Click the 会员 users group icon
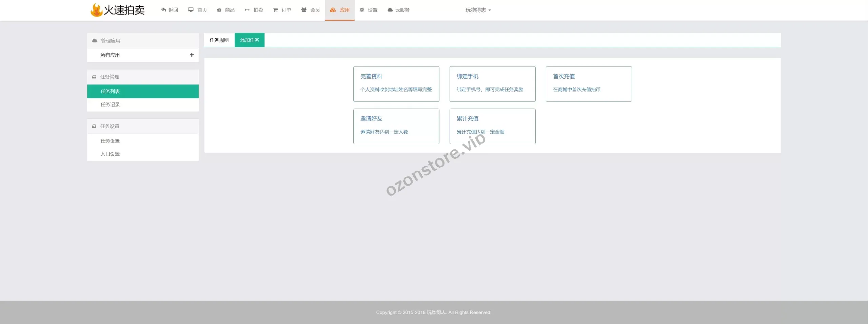The width and height of the screenshot is (868, 324). pos(304,10)
